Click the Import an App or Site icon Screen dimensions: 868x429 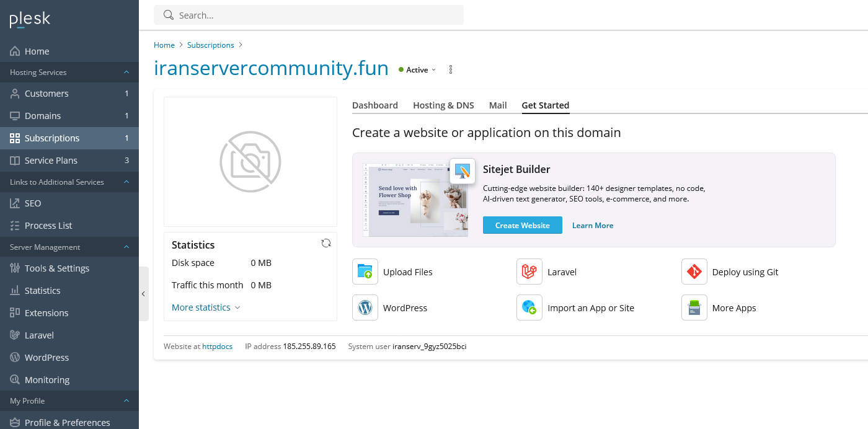(529, 307)
